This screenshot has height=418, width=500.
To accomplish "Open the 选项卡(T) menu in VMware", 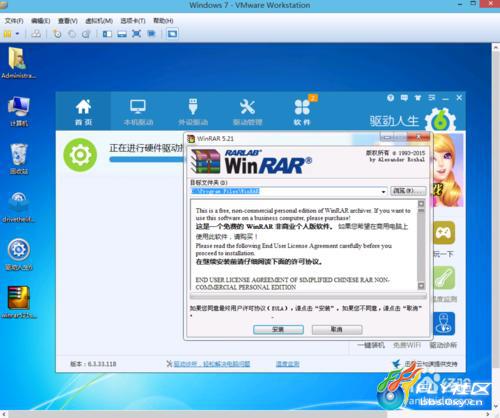I will click(133, 21).
